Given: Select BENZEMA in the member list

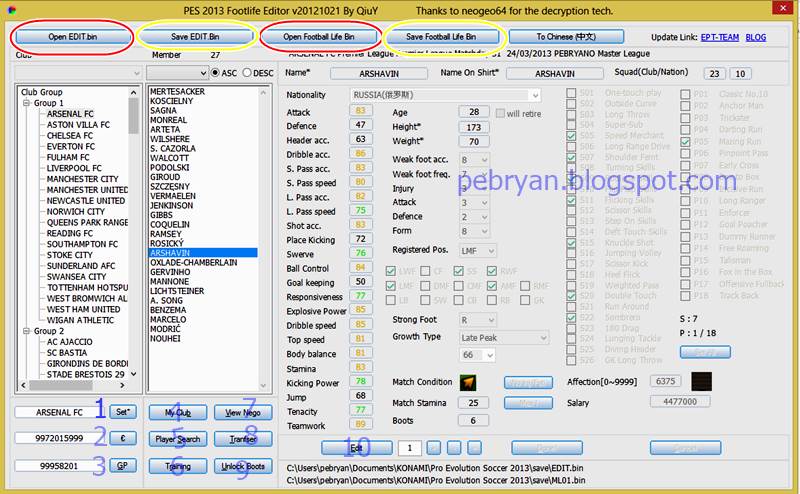Looking at the screenshot, I should [x=168, y=310].
